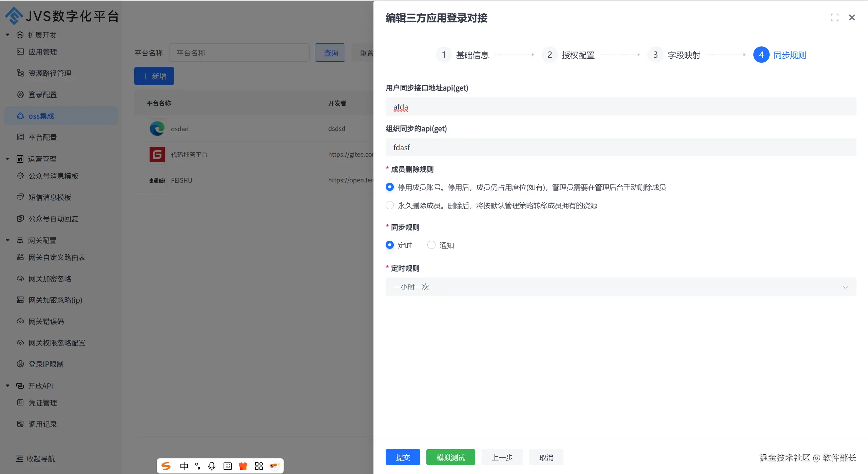
Task: Click the 上一步 button
Action: (x=502, y=457)
